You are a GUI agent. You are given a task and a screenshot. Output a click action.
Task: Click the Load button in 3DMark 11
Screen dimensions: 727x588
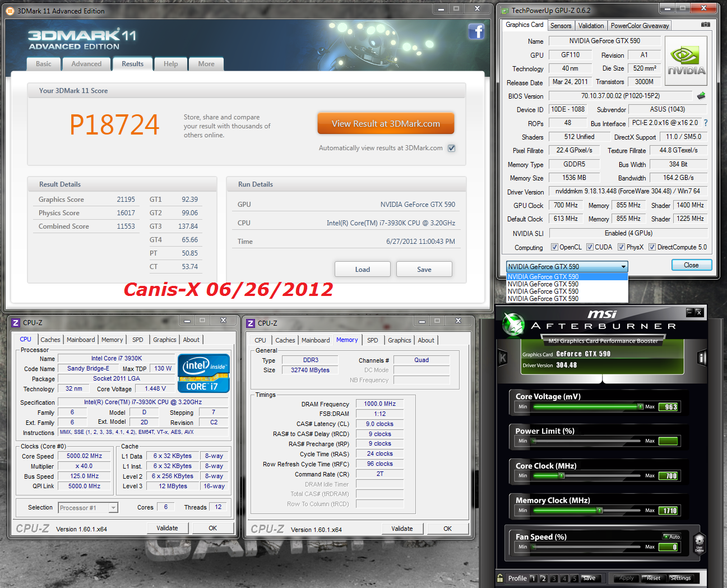point(363,270)
